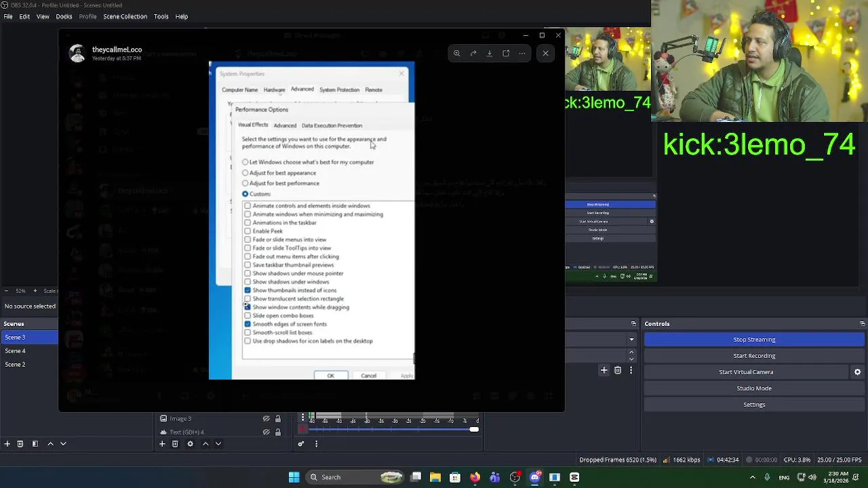Click the audio mixer volume slider handle

(x=474, y=429)
